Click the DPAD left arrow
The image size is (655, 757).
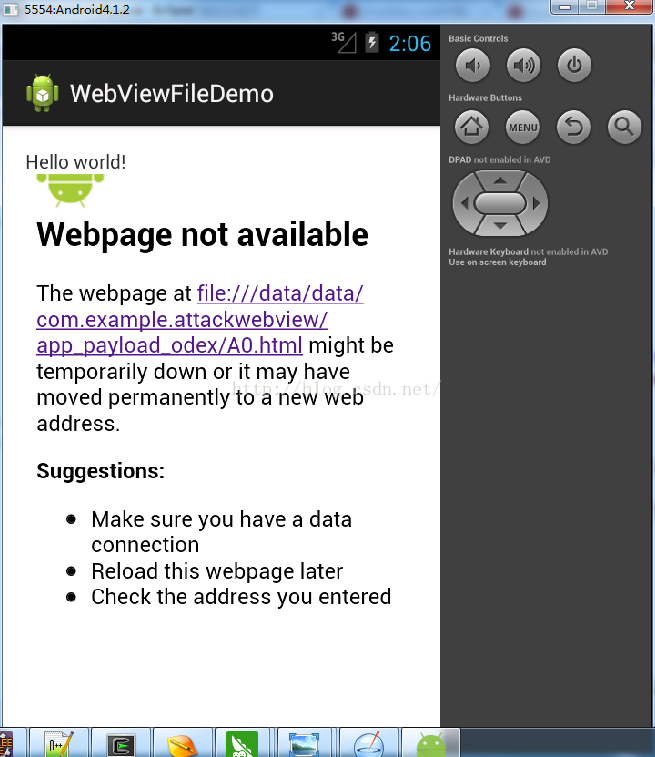point(463,203)
